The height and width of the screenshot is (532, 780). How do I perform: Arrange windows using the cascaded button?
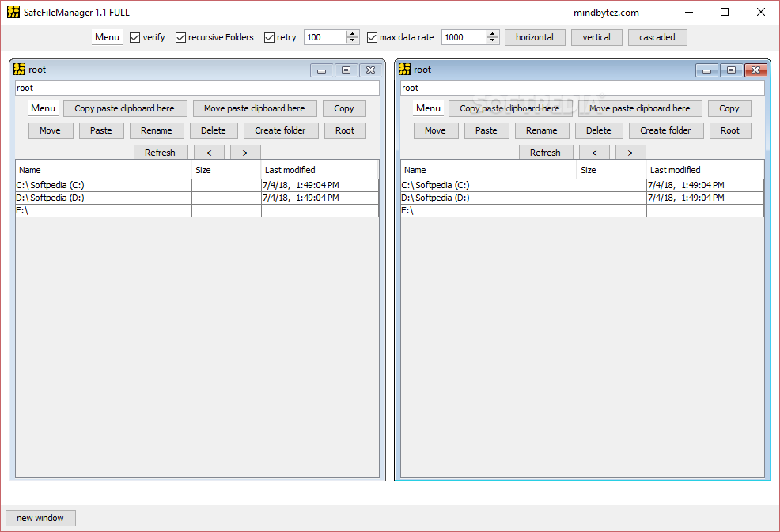coord(658,36)
